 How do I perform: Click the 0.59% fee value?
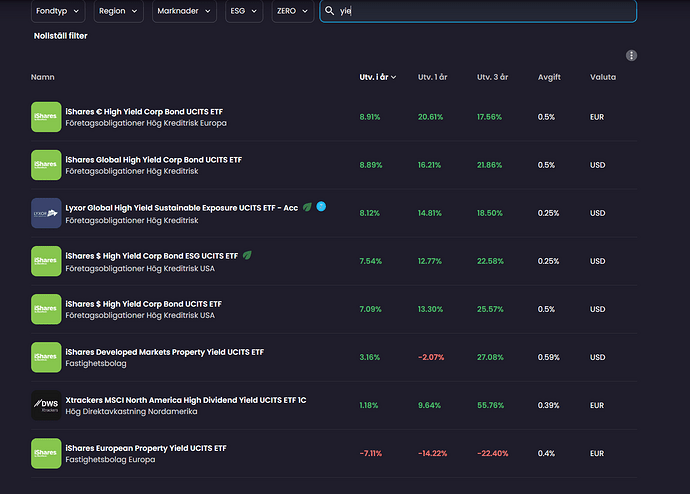tap(548, 357)
